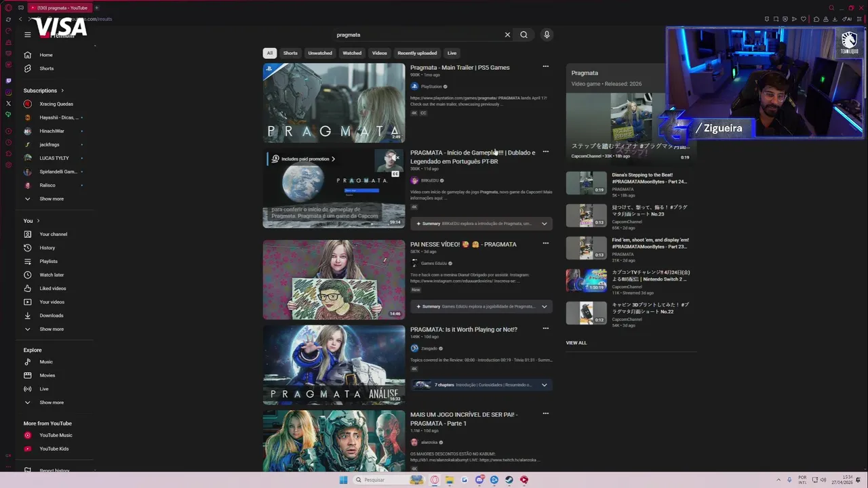The image size is (868, 488).
Task: Open File Explorer from the taskbar
Action: click(449, 480)
